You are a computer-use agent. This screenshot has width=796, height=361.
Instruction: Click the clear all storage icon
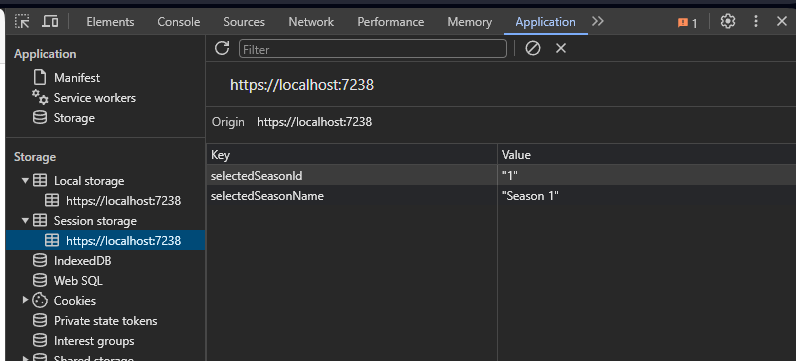coord(533,48)
